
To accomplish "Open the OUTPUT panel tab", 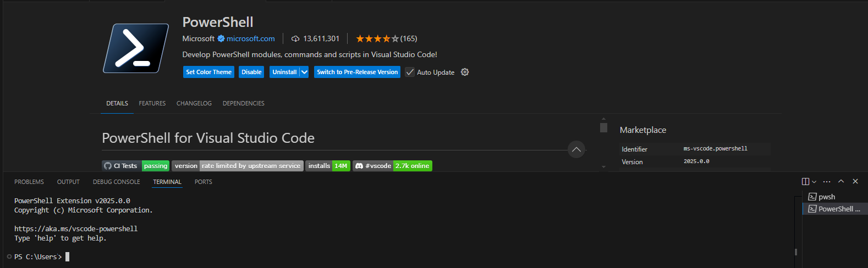I will click(68, 182).
